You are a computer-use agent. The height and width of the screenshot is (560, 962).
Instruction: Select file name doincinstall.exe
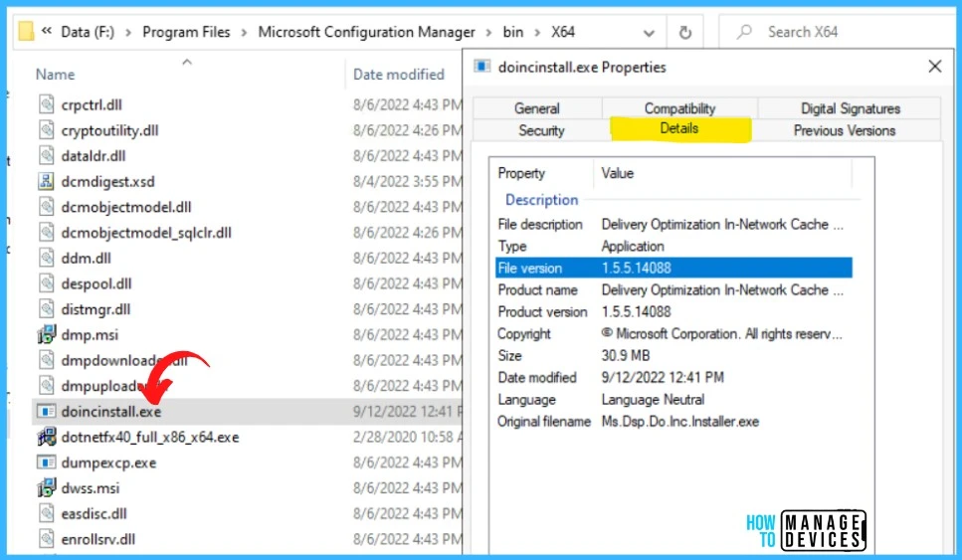pos(111,412)
